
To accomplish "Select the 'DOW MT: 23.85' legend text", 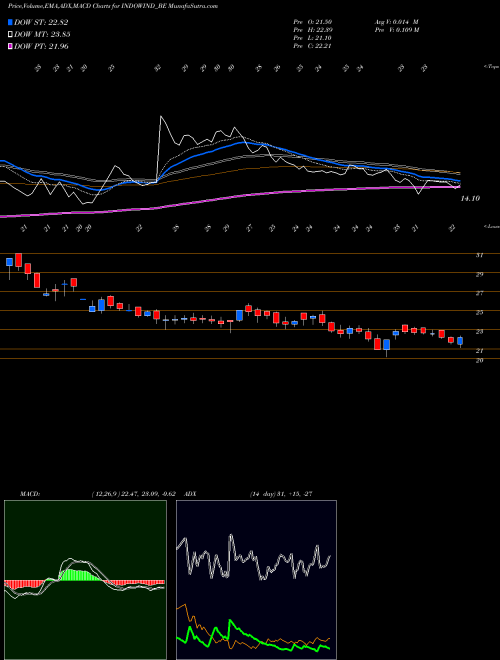I will point(42,35).
